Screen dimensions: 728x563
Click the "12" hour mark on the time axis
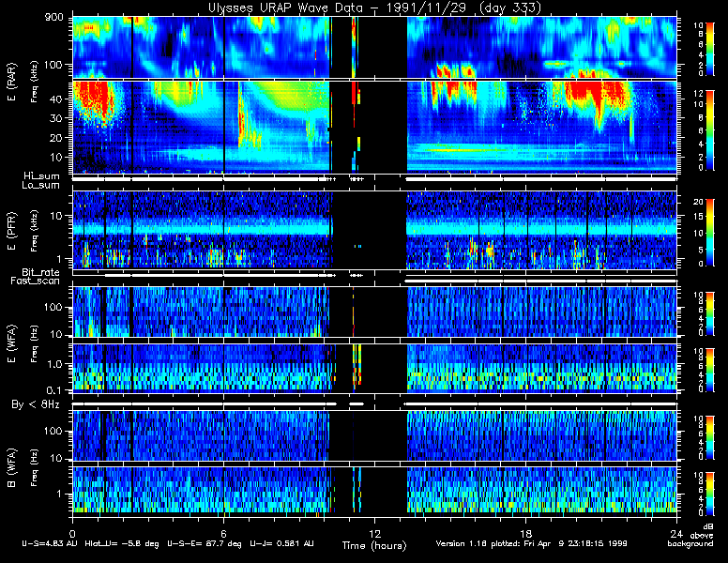click(x=374, y=534)
